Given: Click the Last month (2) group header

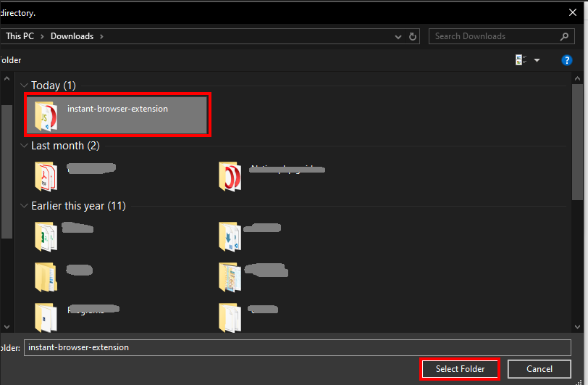Looking at the screenshot, I should tap(65, 146).
